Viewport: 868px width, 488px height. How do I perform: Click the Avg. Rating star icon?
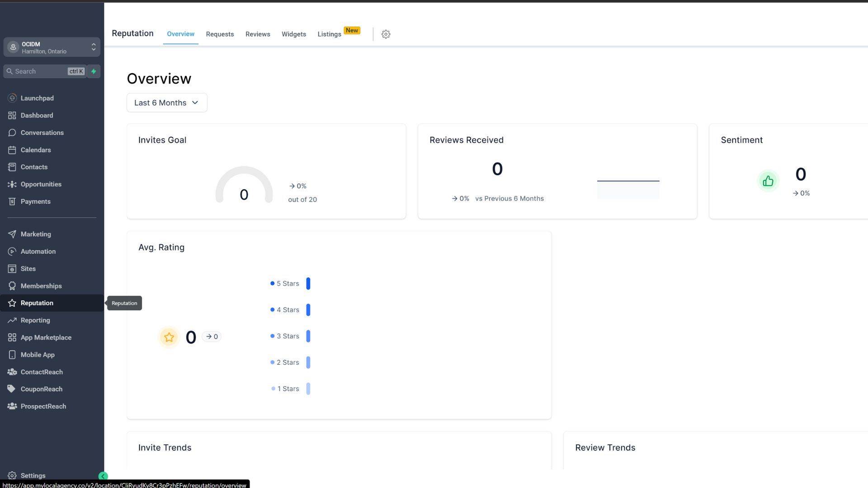tap(169, 337)
